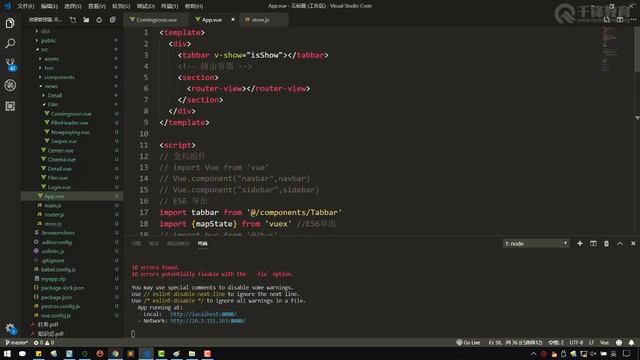Image resolution: width=640 pixels, height=360 pixels.
Task: Show hidden system tray icons chevron
Action: click(x=533, y=354)
